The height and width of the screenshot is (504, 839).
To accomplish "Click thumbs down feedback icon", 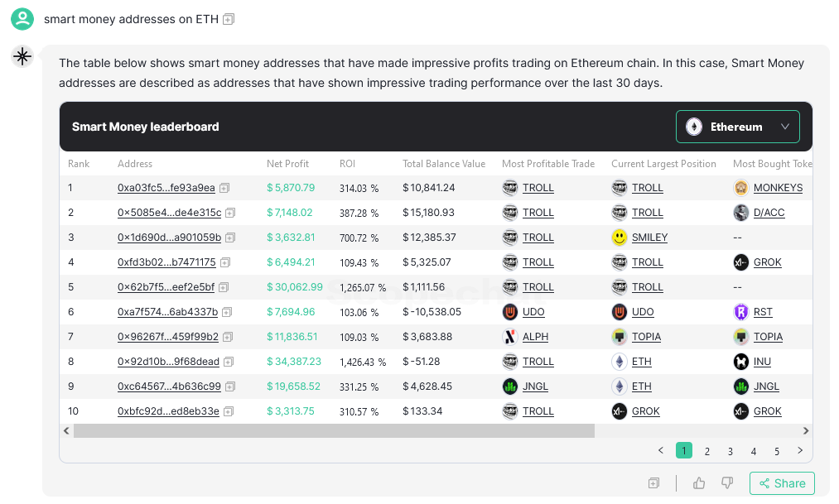I will [726, 483].
